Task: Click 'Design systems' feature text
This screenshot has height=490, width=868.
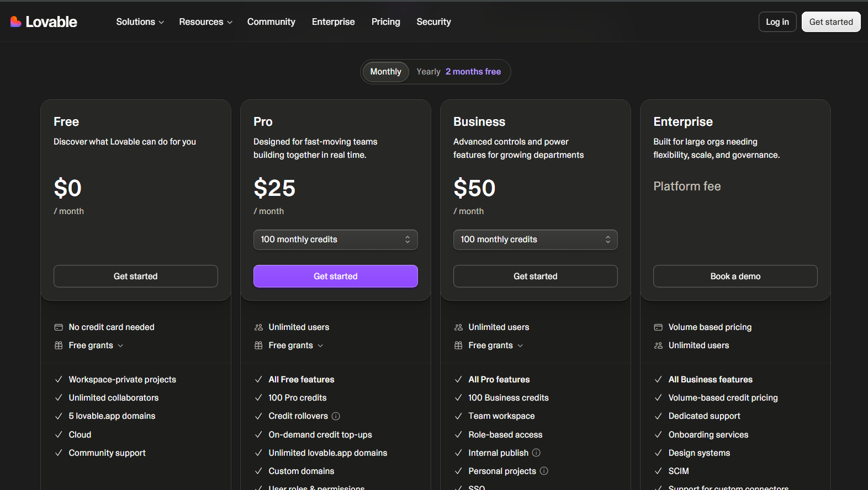Action: 699,452
